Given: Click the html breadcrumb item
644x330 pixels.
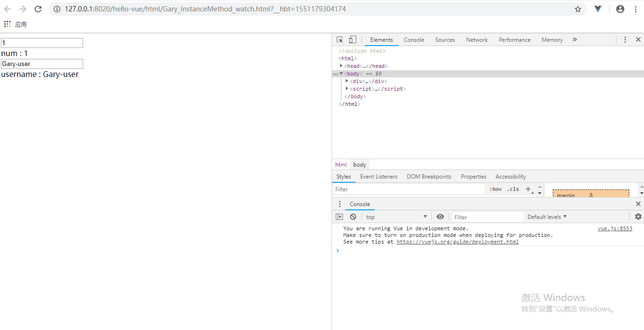Looking at the screenshot, I should (x=341, y=165).
